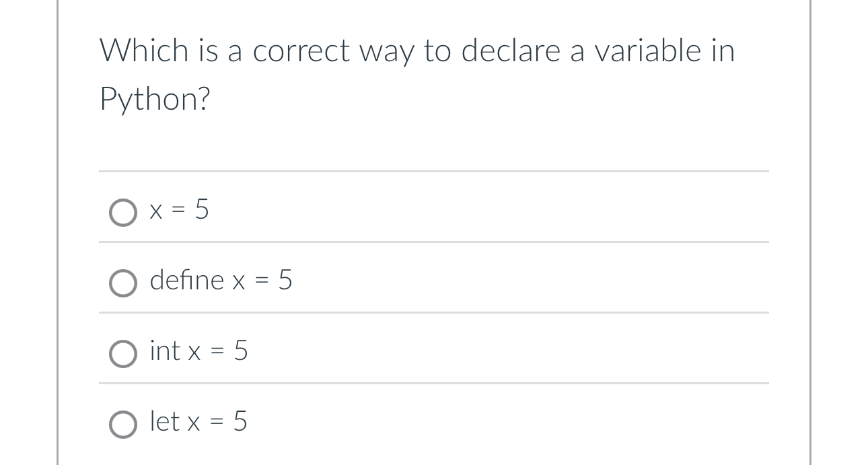
Task: Click the word "Python?" in the question
Action: click(x=154, y=99)
